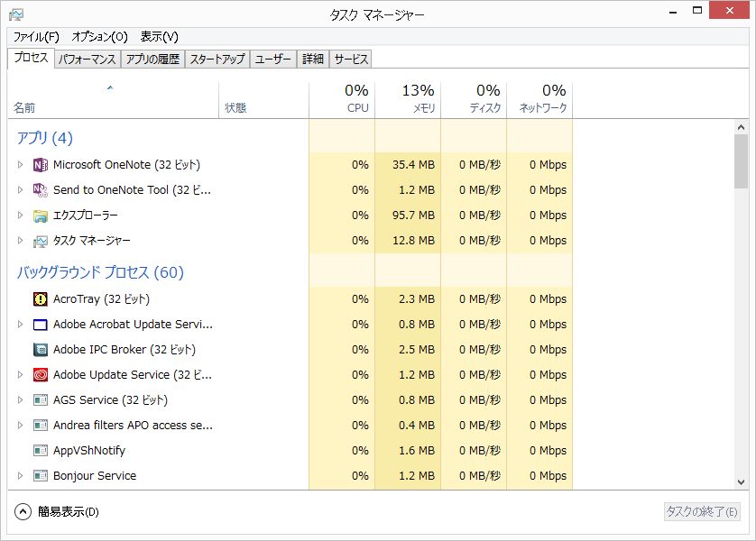This screenshot has height=541, width=756.
Task: Click the 95.7 MB memory value
Action: 413,215
